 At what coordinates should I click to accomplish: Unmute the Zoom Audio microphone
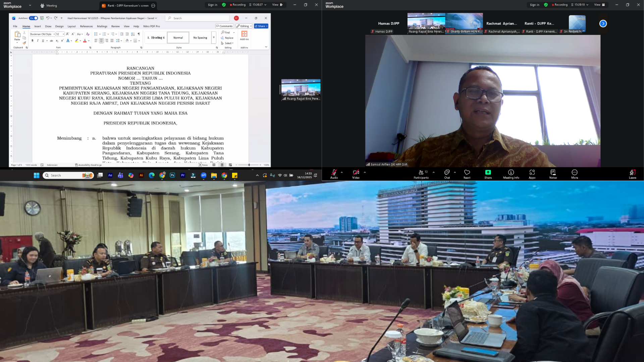pyautogui.click(x=334, y=173)
